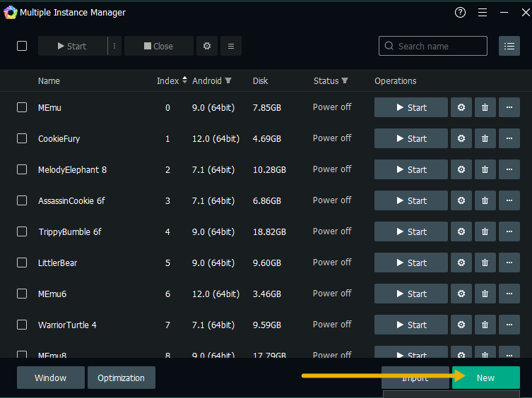
Task: Switch list view with the top-right list icon
Action: 509,46
